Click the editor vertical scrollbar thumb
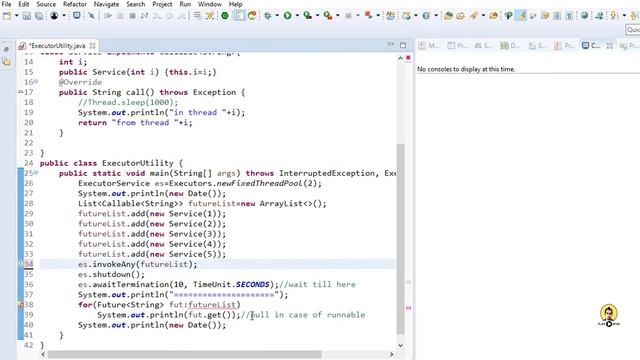This screenshot has width=640, height=360. [x=400, y=239]
